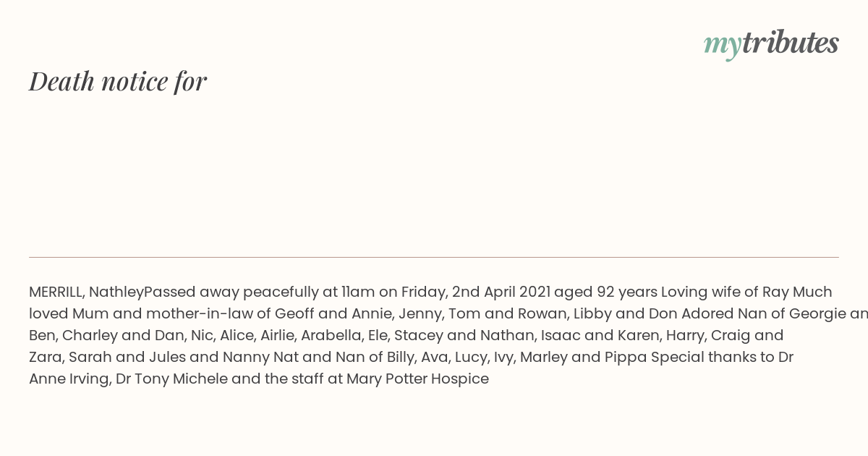The image size is (868, 456).
Task: Click the words "Loving wife of Ray"
Action: 725,292
